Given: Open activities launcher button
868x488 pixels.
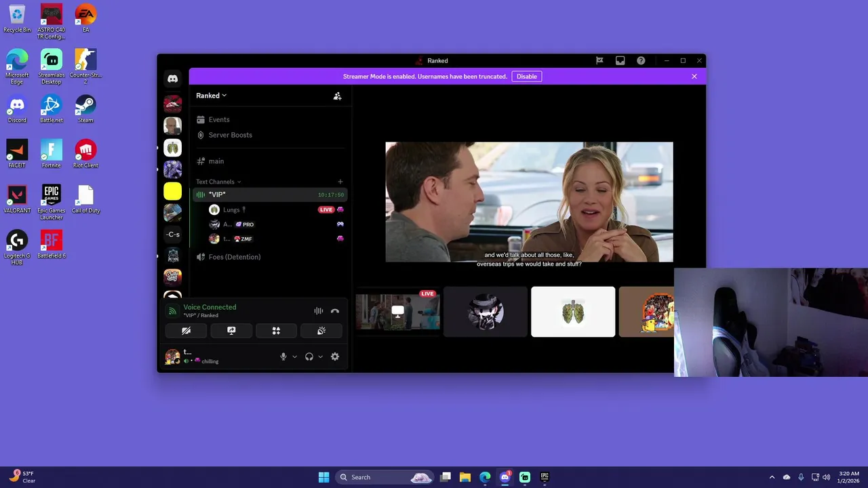Looking at the screenshot, I should [276, 331].
